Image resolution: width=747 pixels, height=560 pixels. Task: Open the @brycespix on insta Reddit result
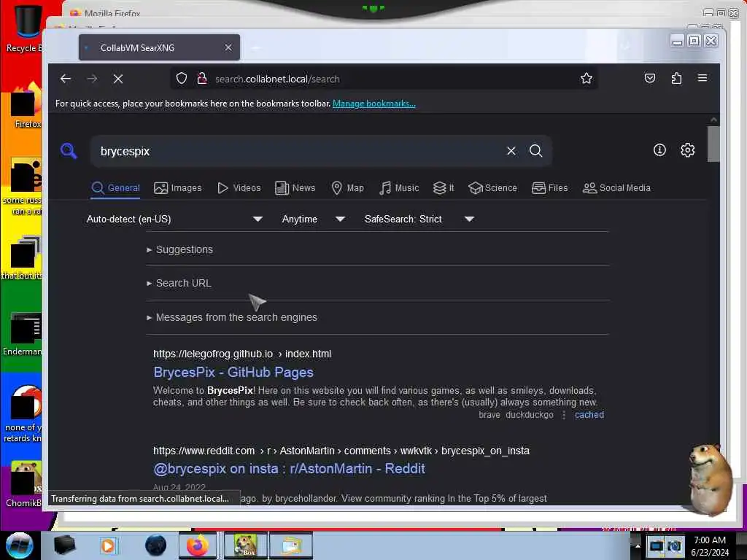pos(289,469)
